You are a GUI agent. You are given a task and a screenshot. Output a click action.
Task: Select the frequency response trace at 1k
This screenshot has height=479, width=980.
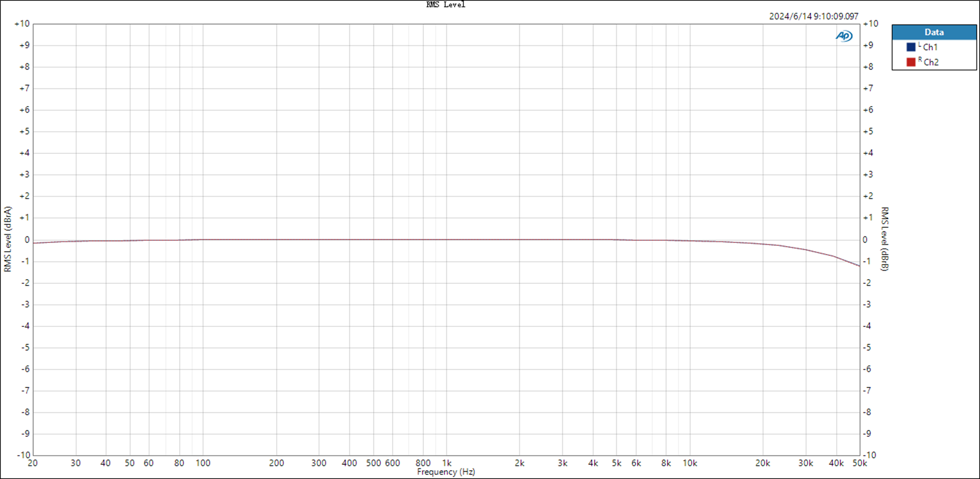(447, 239)
